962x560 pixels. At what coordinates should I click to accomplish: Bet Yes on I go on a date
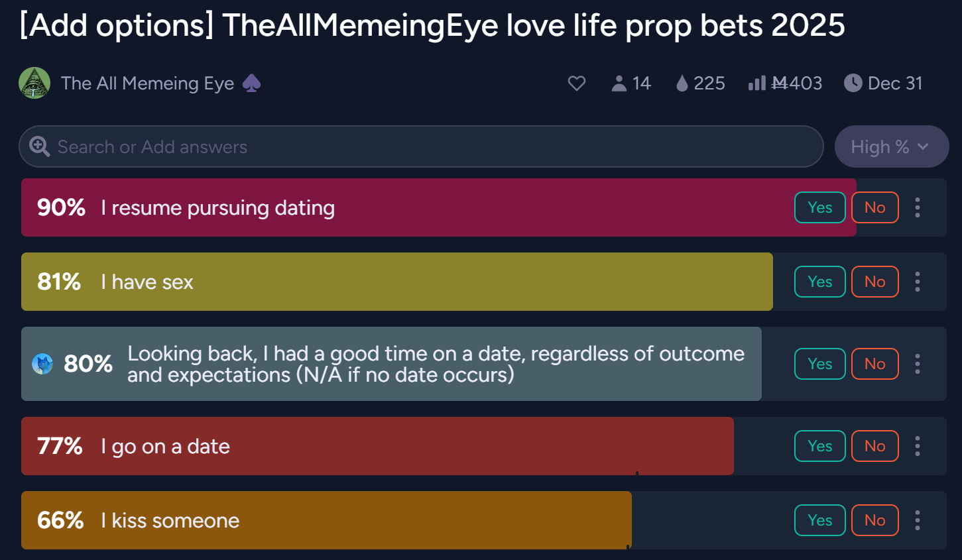tap(820, 446)
